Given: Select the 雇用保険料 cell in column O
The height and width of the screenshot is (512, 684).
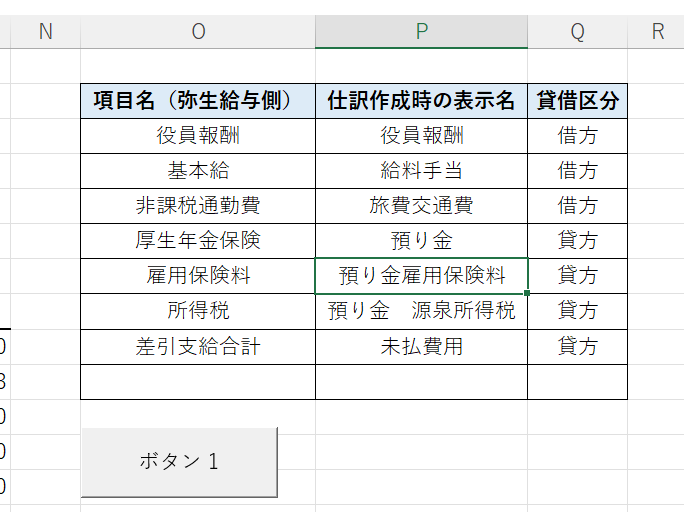Looking at the screenshot, I should tap(198, 276).
